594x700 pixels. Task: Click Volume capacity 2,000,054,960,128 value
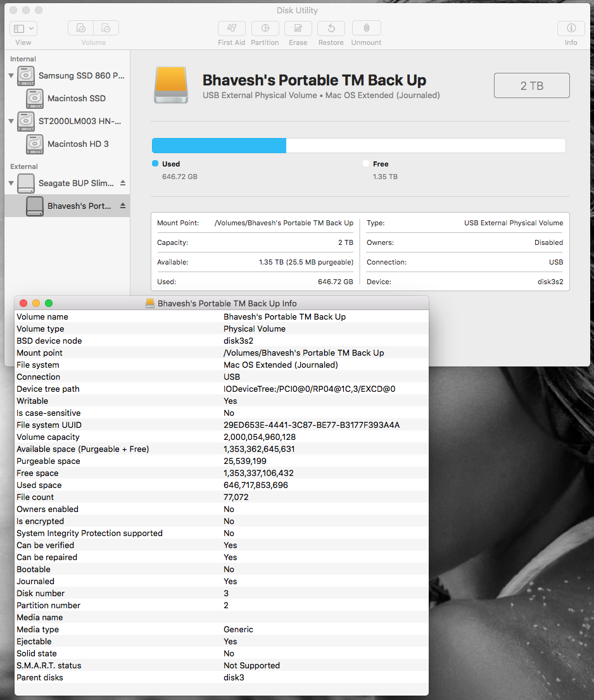tap(260, 437)
